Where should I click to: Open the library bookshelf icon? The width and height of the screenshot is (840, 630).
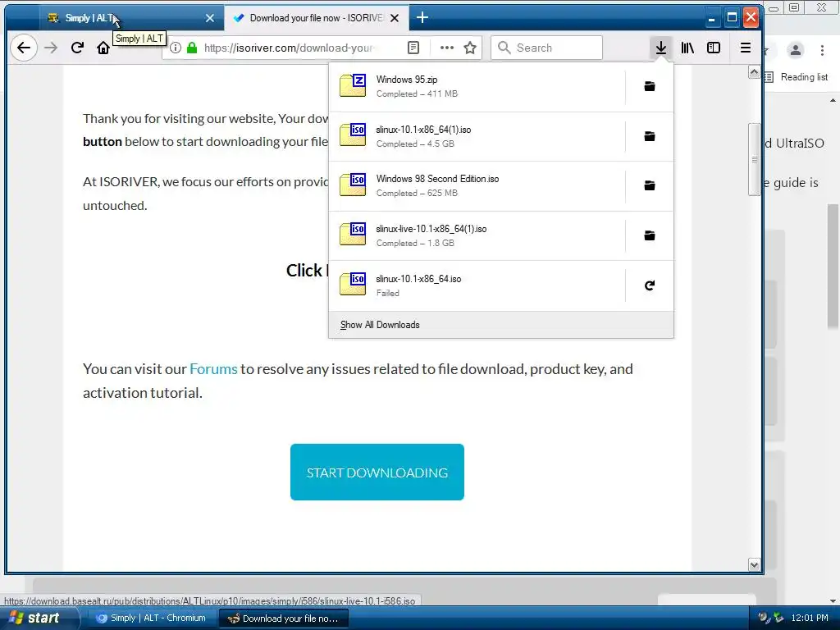687,48
